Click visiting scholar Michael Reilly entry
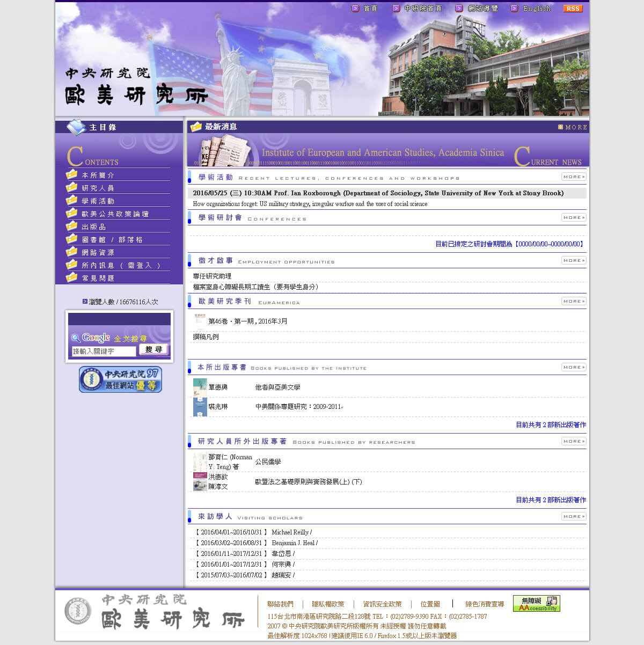 (254, 532)
